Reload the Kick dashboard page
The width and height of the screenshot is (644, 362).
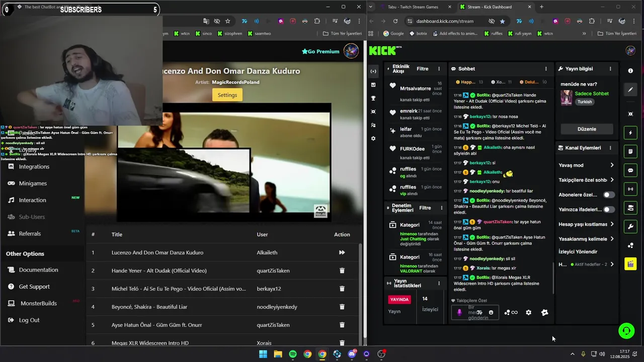pos(395,21)
